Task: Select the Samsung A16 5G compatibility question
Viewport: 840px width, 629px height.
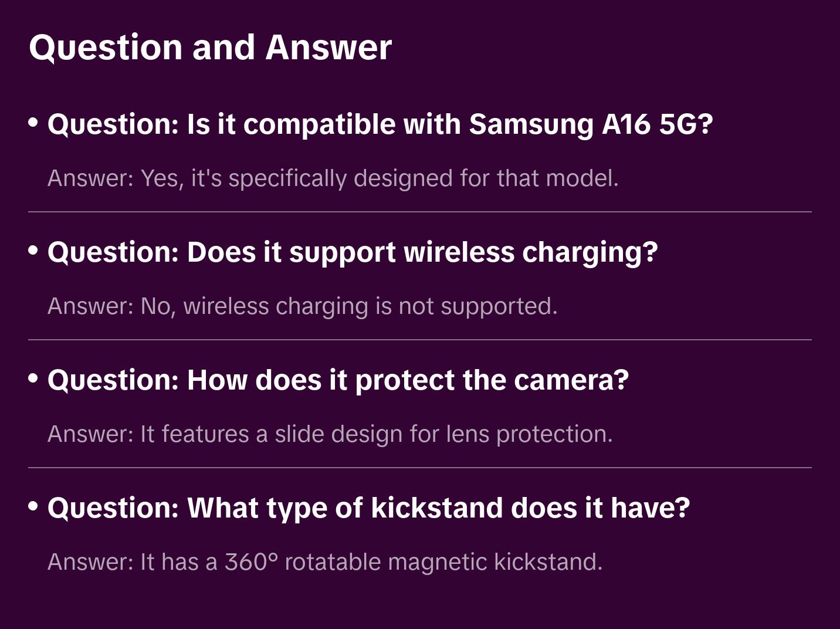Action: click(380, 124)
